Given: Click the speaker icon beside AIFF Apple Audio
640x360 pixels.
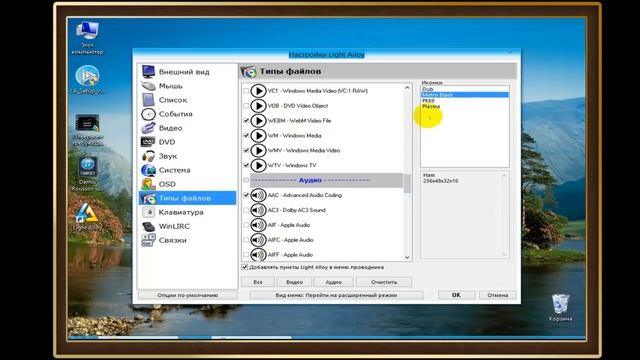Looking at the screenshot, I should (258, 255).
